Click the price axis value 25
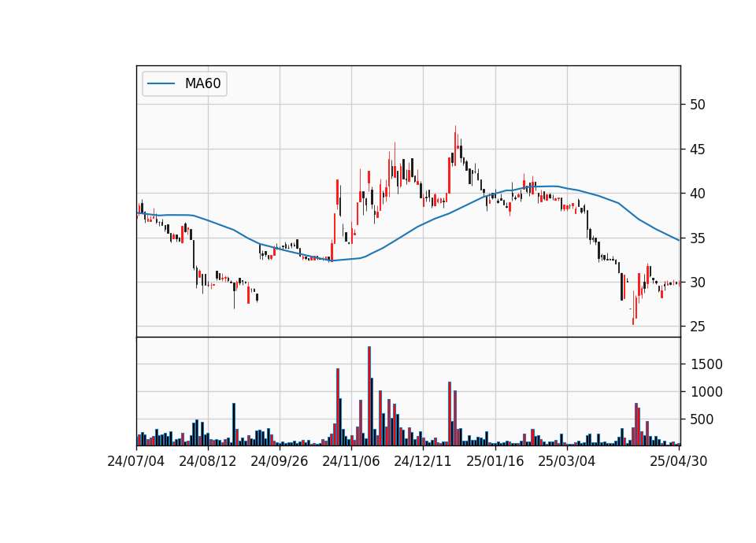The height and width of the screenshot is (543, 756). [x=698, y=327]
